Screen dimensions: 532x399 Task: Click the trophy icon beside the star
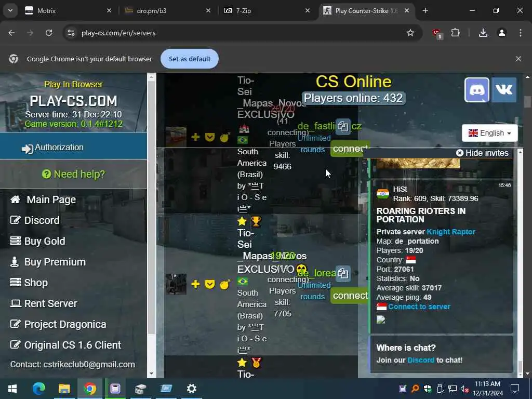(256, 221)
